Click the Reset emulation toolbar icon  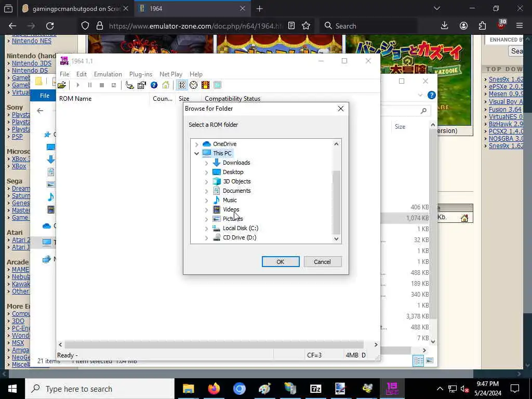tap(114, 85)
